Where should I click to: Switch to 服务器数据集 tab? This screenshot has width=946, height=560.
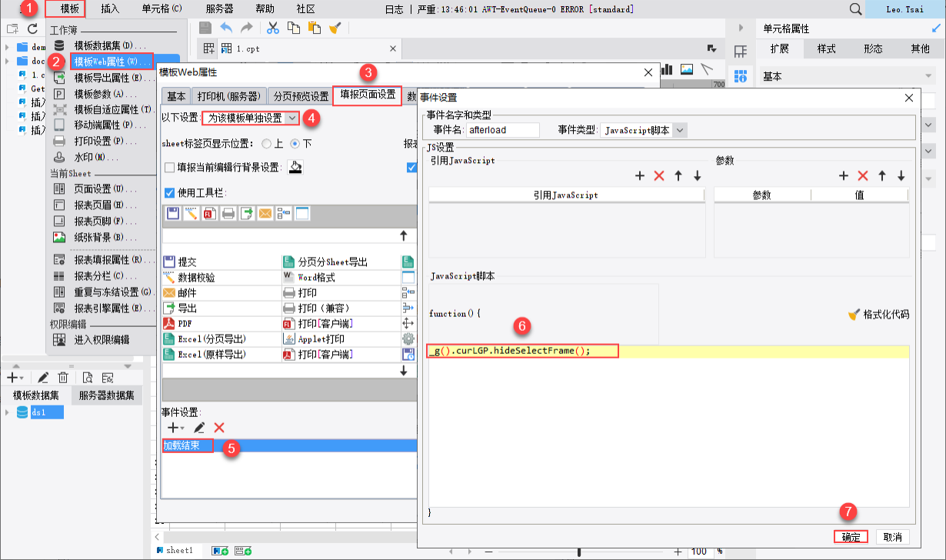point(106,395)
